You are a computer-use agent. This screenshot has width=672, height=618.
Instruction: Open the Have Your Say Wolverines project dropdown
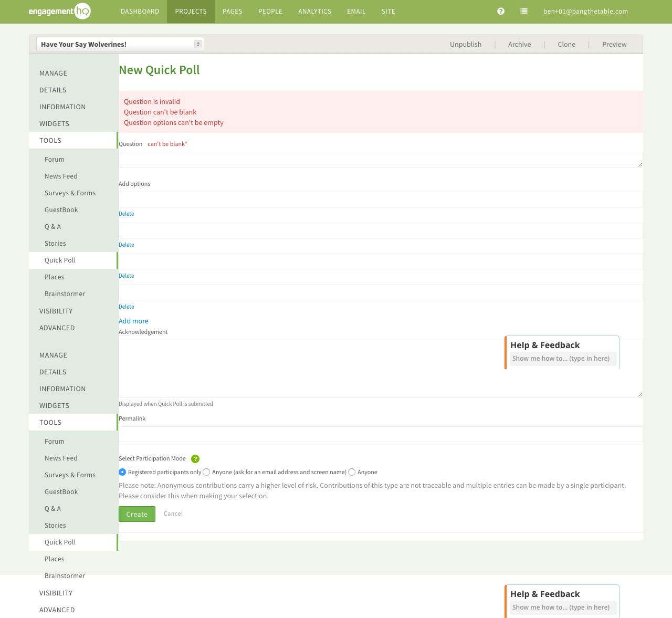click(120, 44)
